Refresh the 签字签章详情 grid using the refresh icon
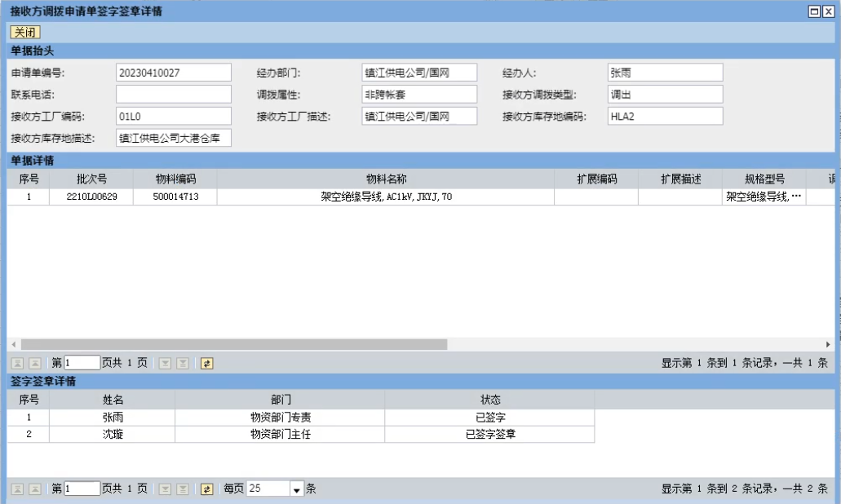This screenshot has height=504, width=841. (x=206, y=489)
